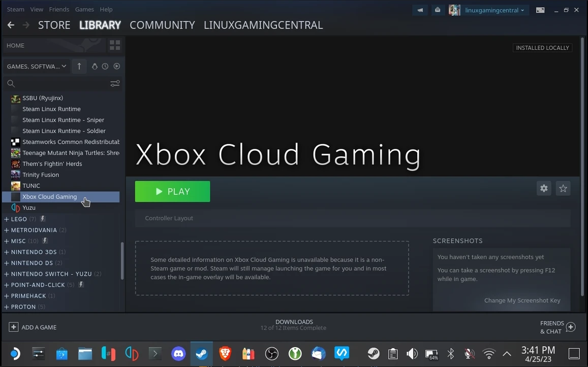This screenshot has width=588, height=367.
Task: Click the green PLAY button
Action: pos(172,191)
